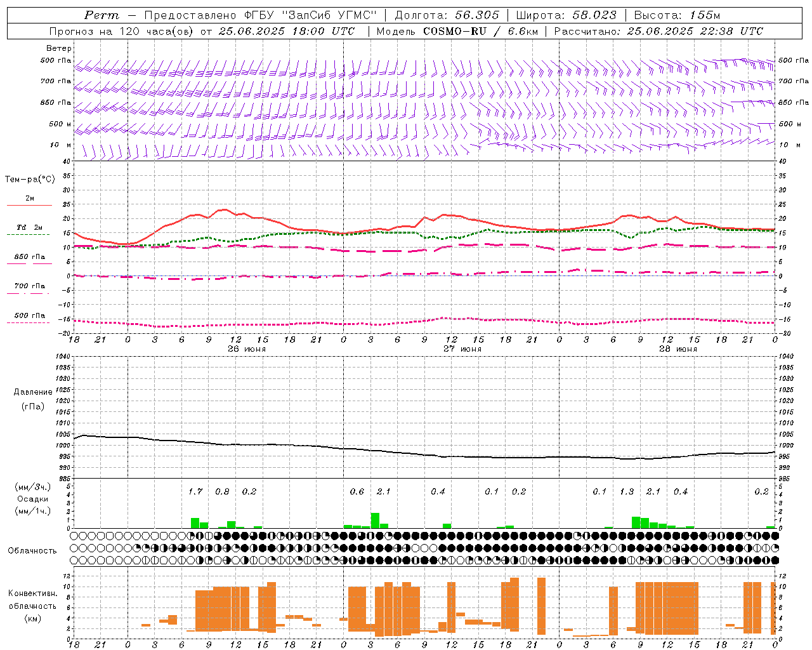Viewport: 812px width, 650px height.
Task: Click the 0.8 precipitation total
Action: pos(222,491)
